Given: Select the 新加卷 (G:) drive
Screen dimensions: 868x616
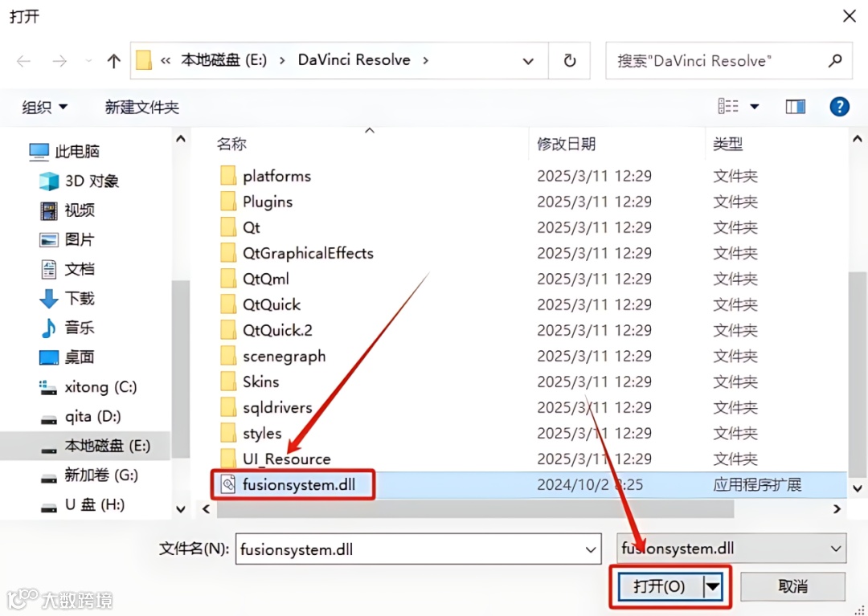Looking at the screenshot, I should click(x=89, y=475).
